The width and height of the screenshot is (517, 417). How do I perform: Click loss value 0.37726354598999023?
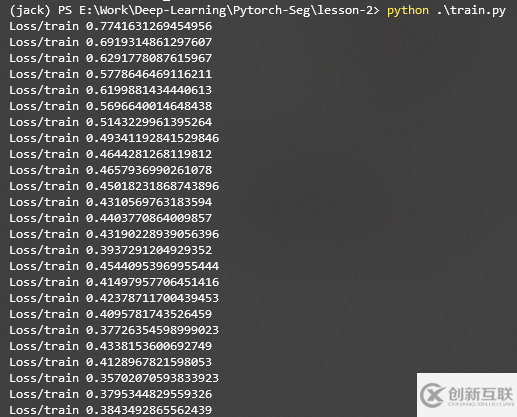point(152,330)
